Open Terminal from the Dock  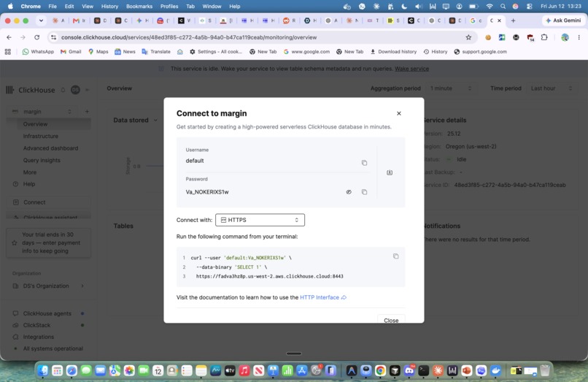point(423,371)
